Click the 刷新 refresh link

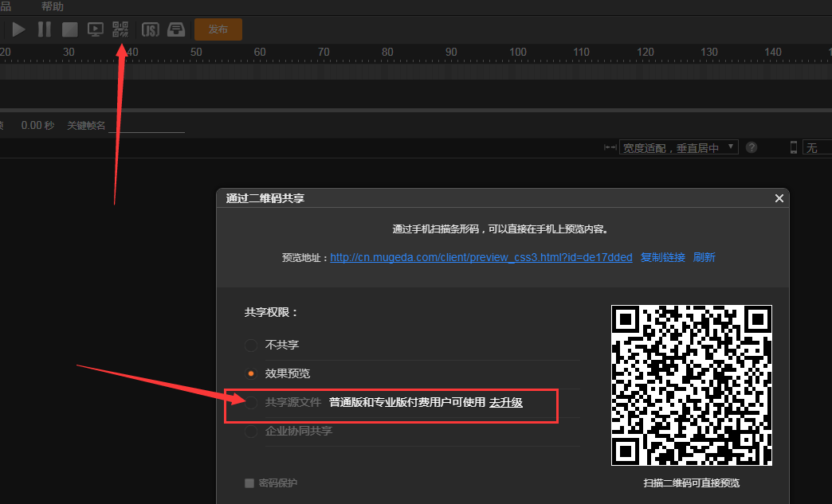704,257
